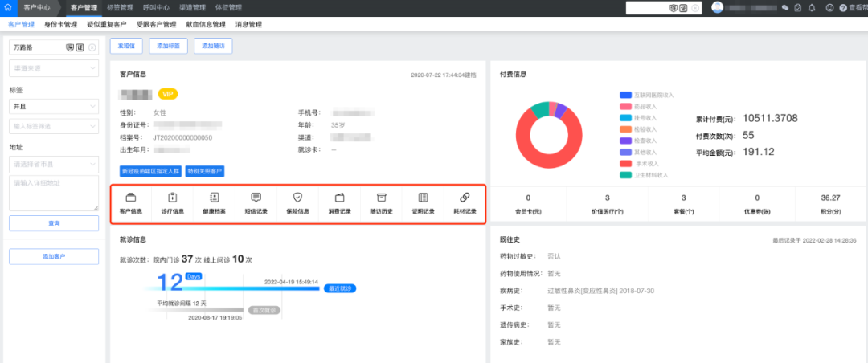Click the red segment of donut chart
The image size is (868, 363).
pos(549,162)
